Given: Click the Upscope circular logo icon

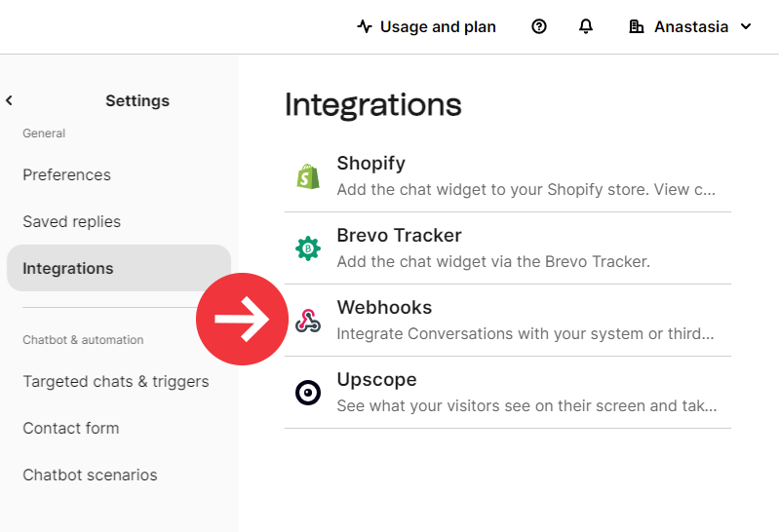Looking at the screenshot, I should [308, 393].
